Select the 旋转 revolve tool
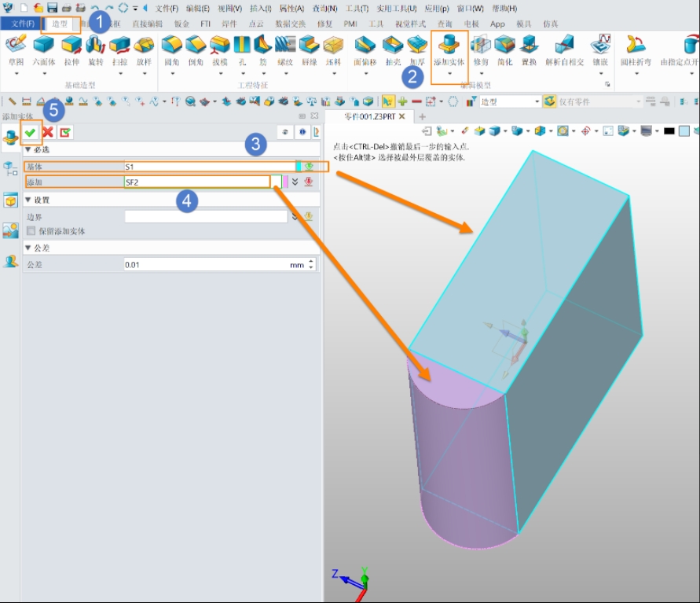700x603 pixels. (96, 50)
